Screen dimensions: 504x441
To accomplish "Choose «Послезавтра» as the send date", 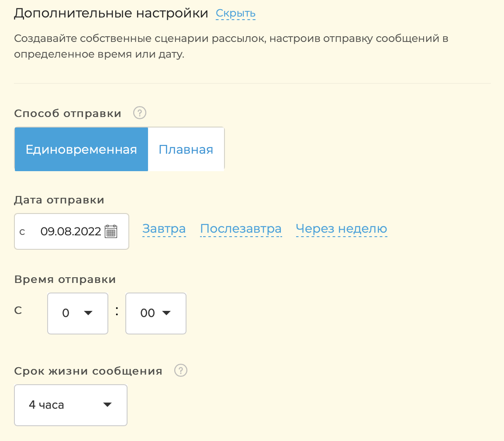I will (x=241, y=228).
